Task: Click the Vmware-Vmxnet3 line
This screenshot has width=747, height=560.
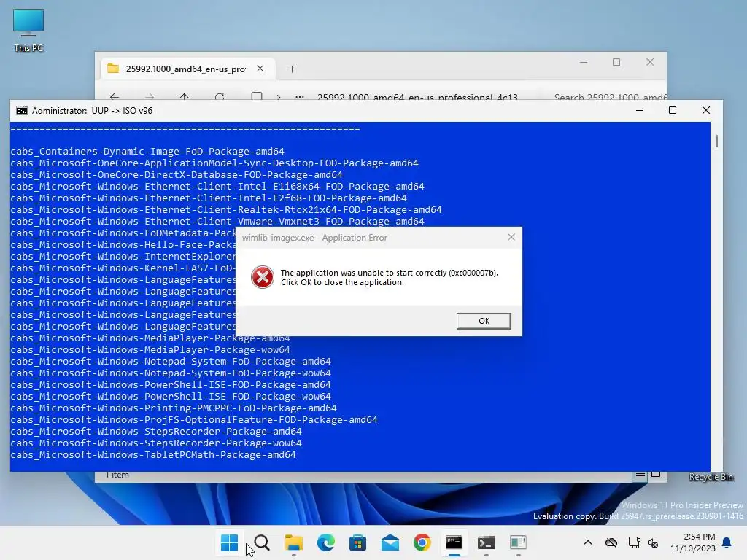Action: (217, 222)
